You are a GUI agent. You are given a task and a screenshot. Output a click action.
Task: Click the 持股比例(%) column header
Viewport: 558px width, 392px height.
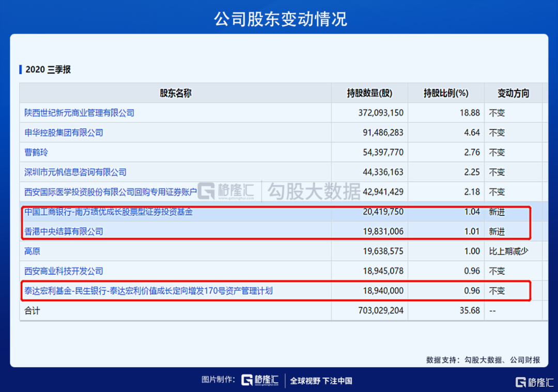coord(446,93)
